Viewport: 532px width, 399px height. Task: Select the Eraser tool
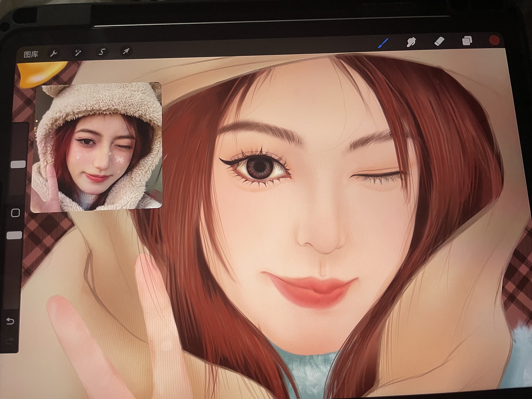(439, 41)
